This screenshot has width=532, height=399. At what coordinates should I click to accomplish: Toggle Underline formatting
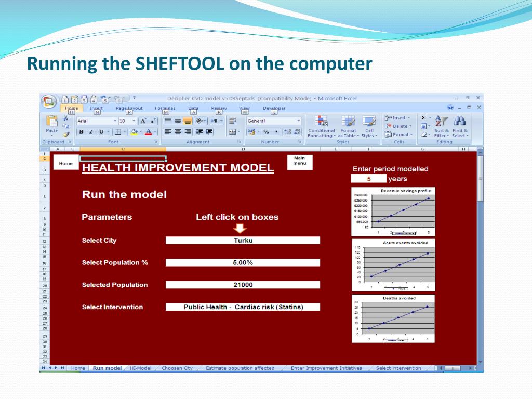(101, 132)
